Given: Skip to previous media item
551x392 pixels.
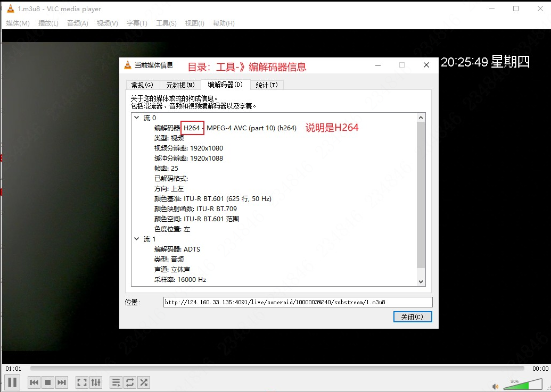Looking at the screenshot, I should (x=34, y=382).
